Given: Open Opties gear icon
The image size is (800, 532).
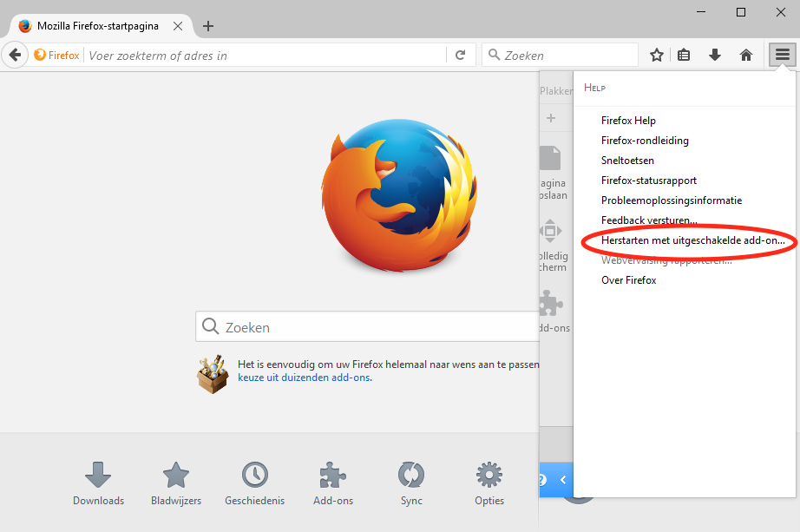Looking at the screenshot, I should coord(489,475).
